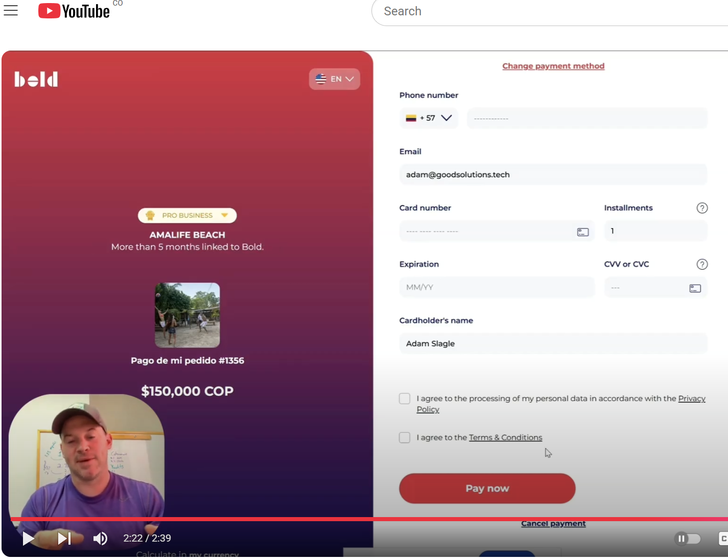Check the Terms & Conditions checkbox
The height and width of the screenshot is (560, 728).
[x=405, y=437]
